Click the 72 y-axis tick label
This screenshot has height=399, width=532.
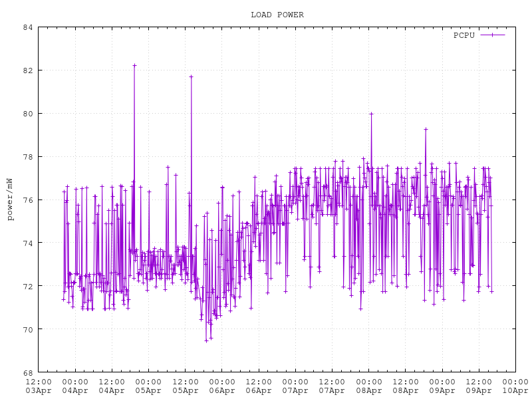pyautogui.click(x=27, y=286)
